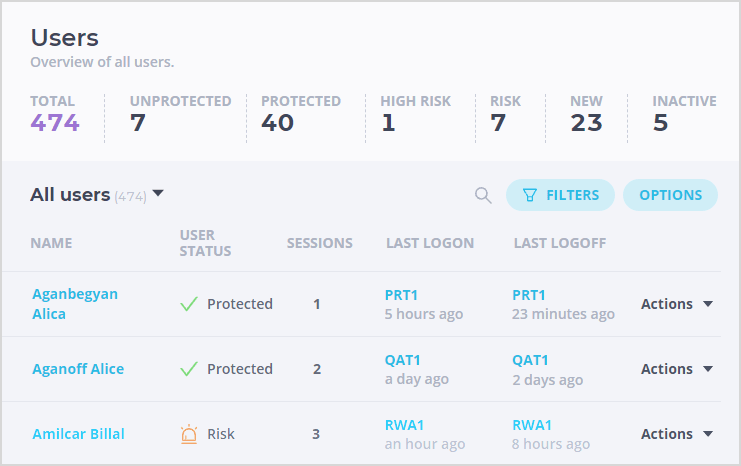This screenshot has width=741, height=466.
Task: Open Actions dropdown for Aganbegyan Alica
Action: point(677,304)
